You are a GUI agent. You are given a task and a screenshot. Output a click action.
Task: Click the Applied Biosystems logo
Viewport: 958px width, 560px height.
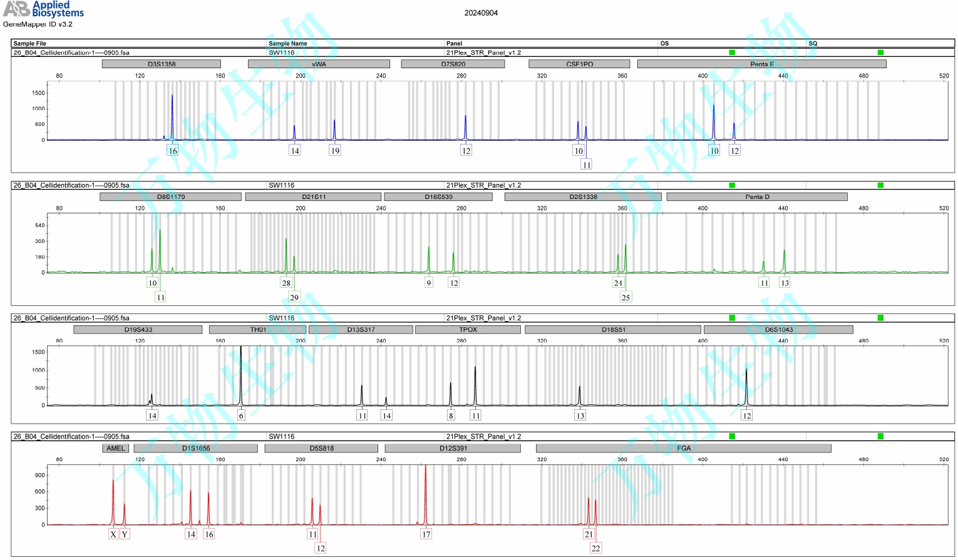(x=43, y=9)
